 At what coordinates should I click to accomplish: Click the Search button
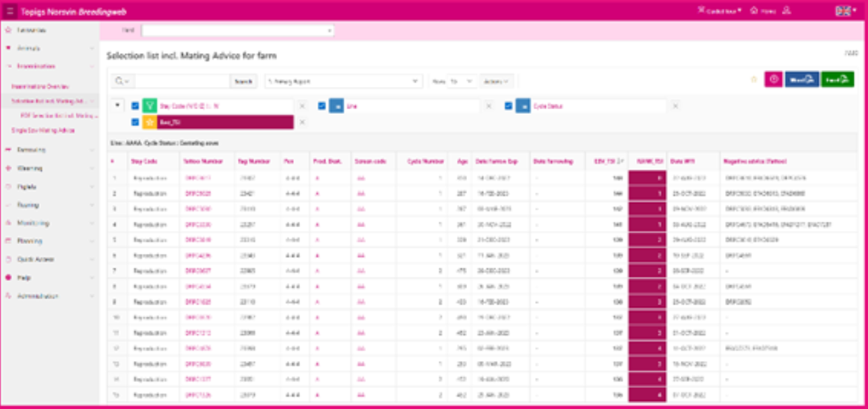click(x=243, y=81)
